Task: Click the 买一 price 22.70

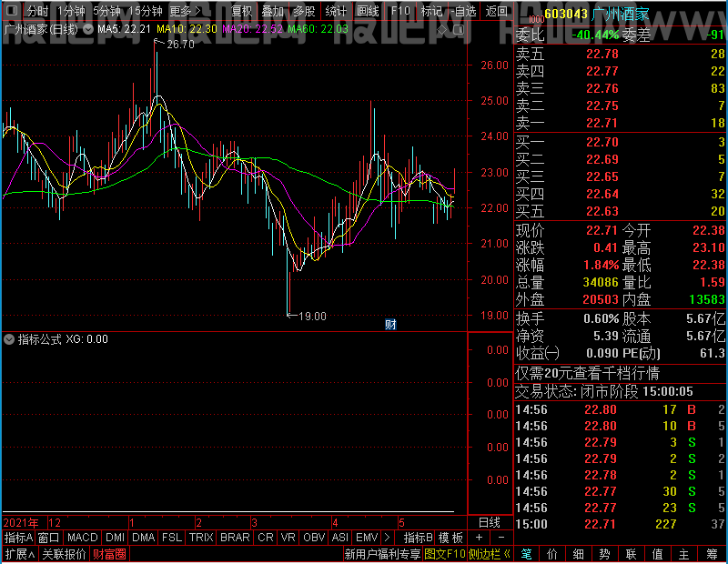Action: 602,142
